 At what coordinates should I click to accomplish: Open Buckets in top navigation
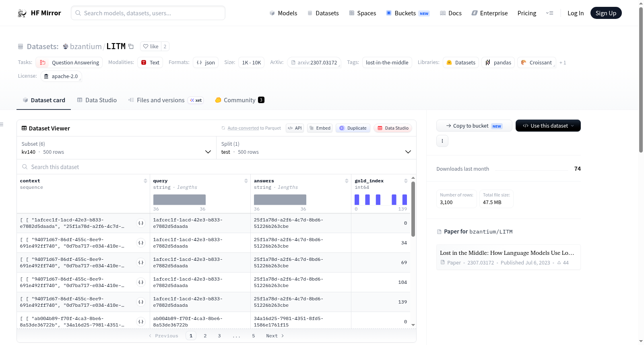pyautogui.click(x=408, y=13)
